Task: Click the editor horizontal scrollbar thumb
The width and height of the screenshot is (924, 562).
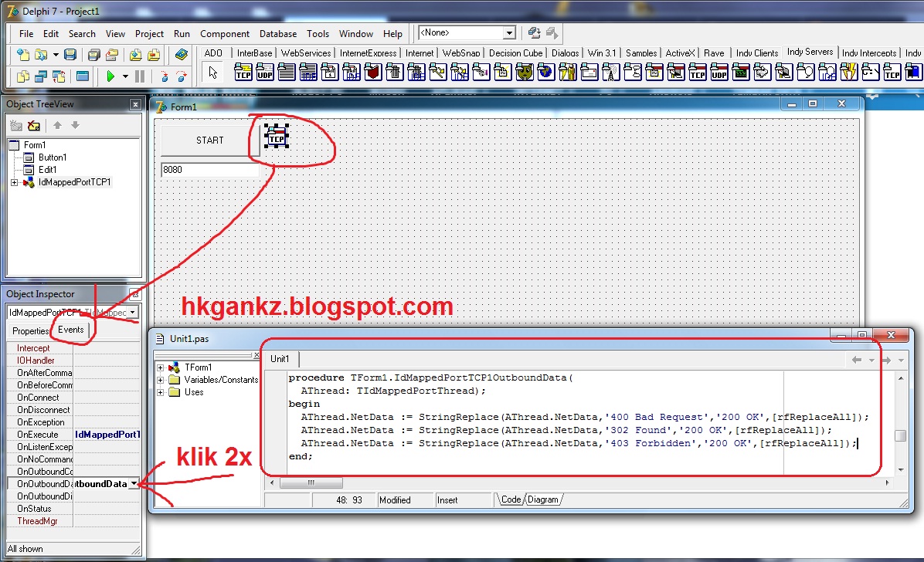Action: tap(311, 483)
